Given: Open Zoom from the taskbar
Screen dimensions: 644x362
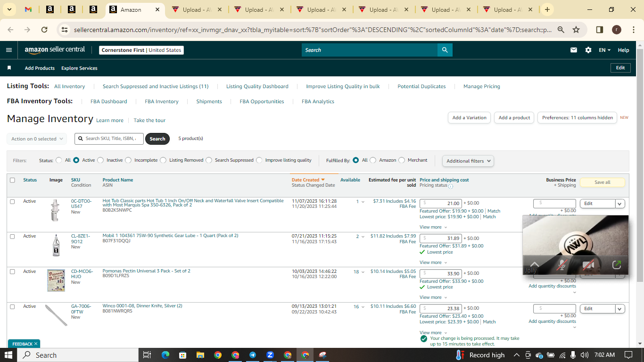Looking at the screenshot, I should point(270,355).
